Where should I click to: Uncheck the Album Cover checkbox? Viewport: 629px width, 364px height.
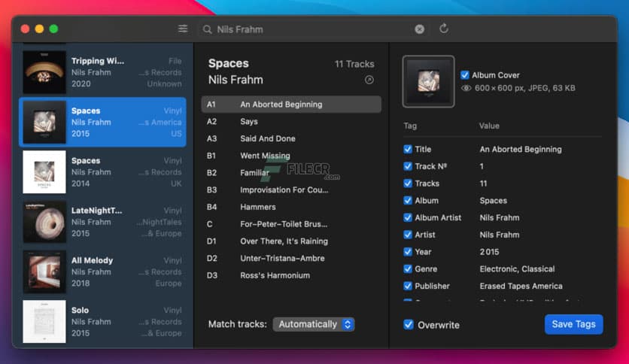(x=465, y=75)
